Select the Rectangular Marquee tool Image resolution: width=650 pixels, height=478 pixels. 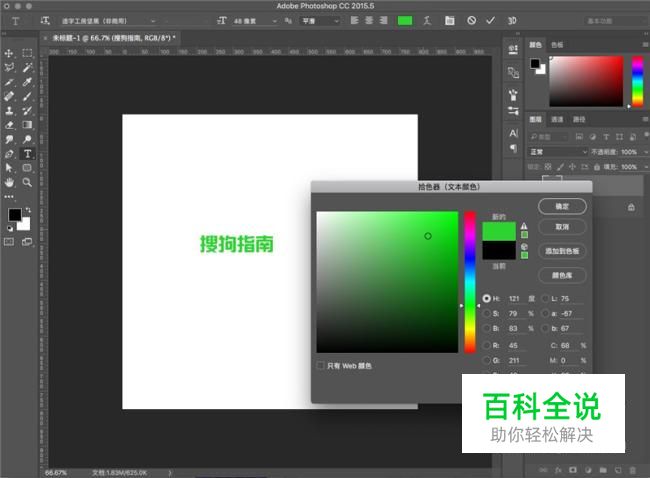pyautogui.click(x=27, y=53)
